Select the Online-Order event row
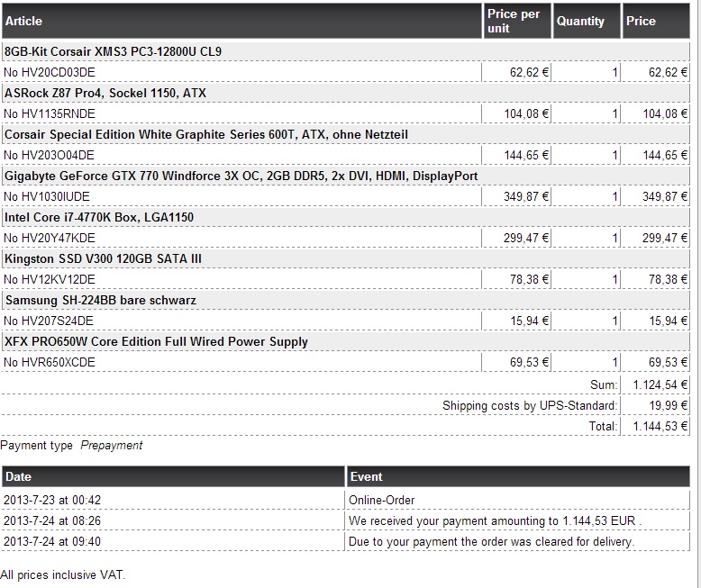 [346, 500]
